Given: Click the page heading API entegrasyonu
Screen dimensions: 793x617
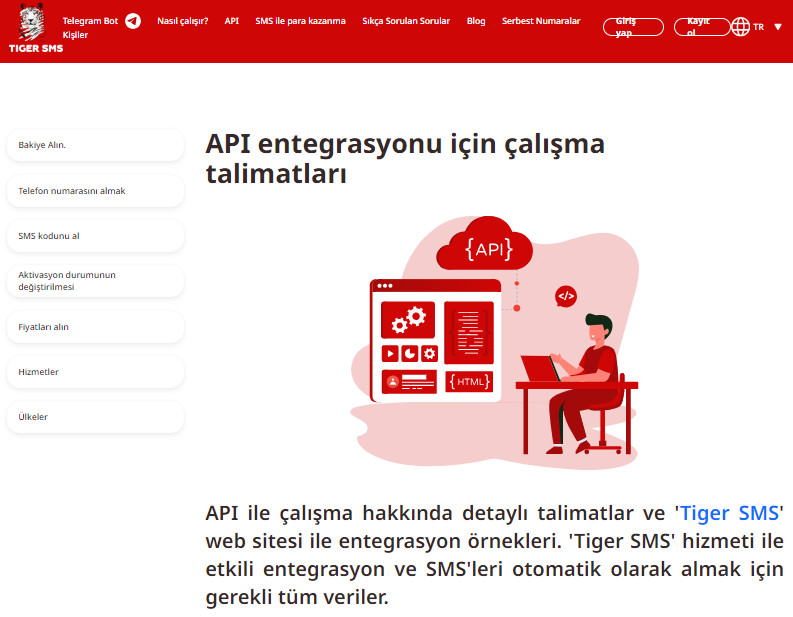Looking at the screenshot, I should tap(405, 158).
